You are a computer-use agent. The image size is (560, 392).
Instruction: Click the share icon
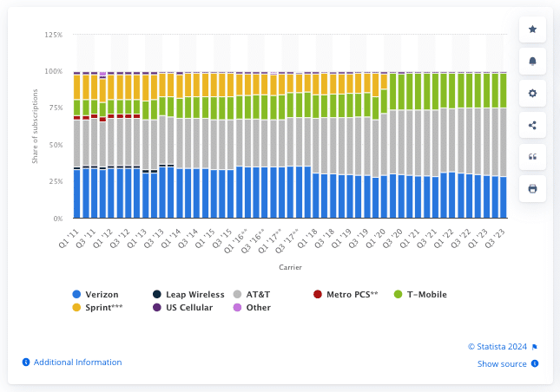[x=532, y=125]
